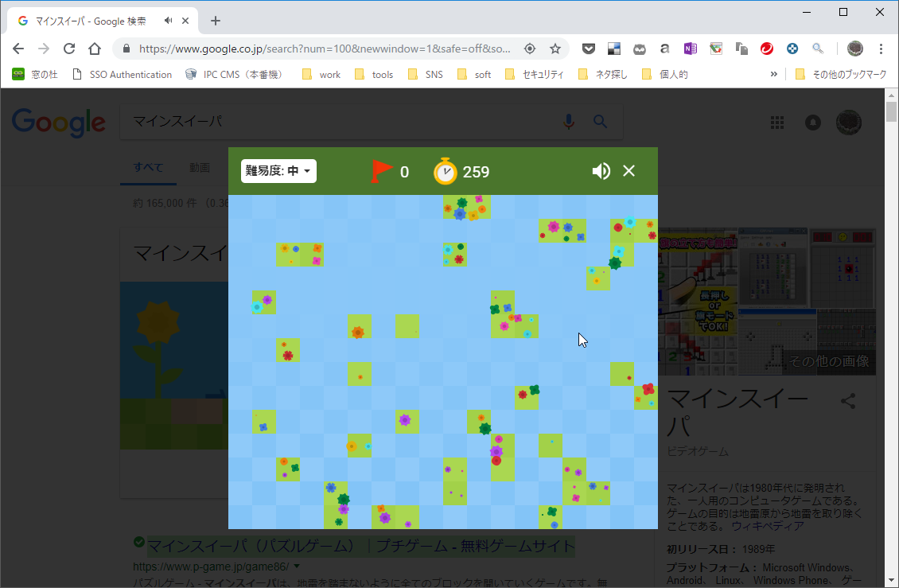Click the stopwatch timer icon
Screen dimensions: 899x588
(x=445, y=172)
